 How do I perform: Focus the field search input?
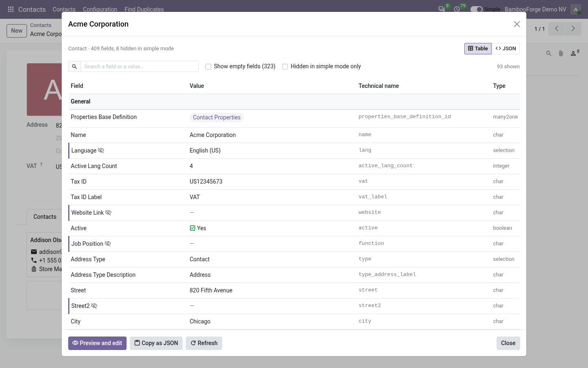[x=139, y=67]
